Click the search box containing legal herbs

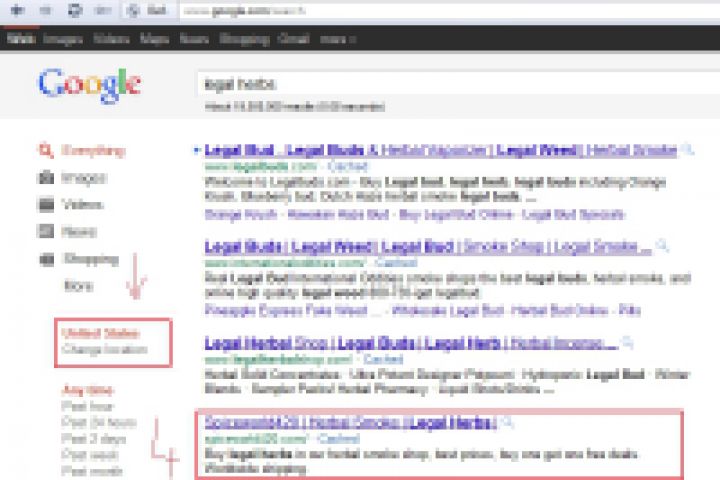point(458,84)
